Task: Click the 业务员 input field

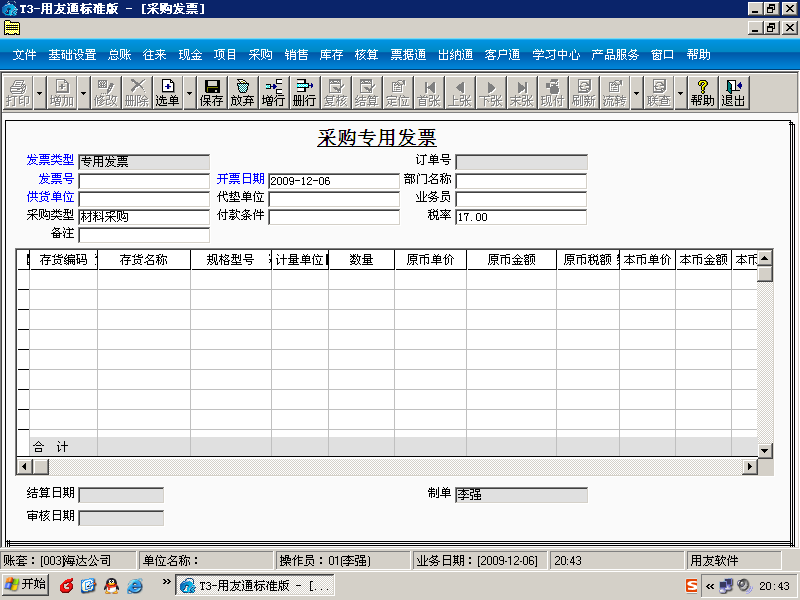Action: tap(521, 199)
